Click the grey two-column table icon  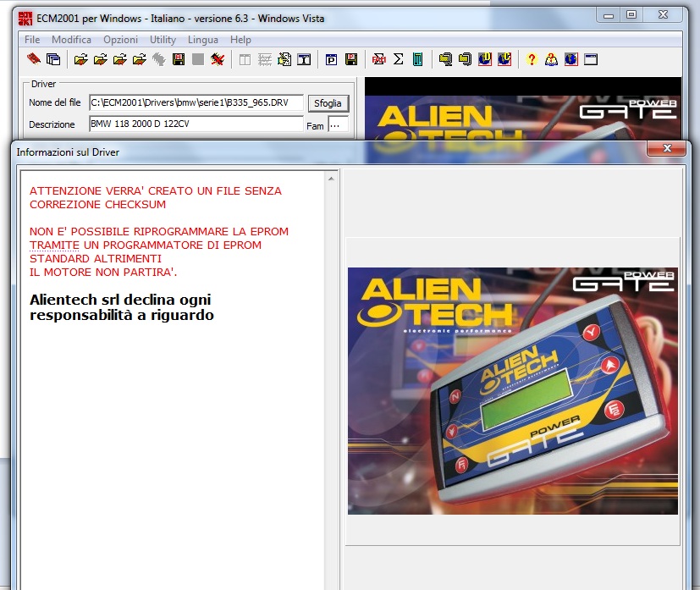click(245, 59)
